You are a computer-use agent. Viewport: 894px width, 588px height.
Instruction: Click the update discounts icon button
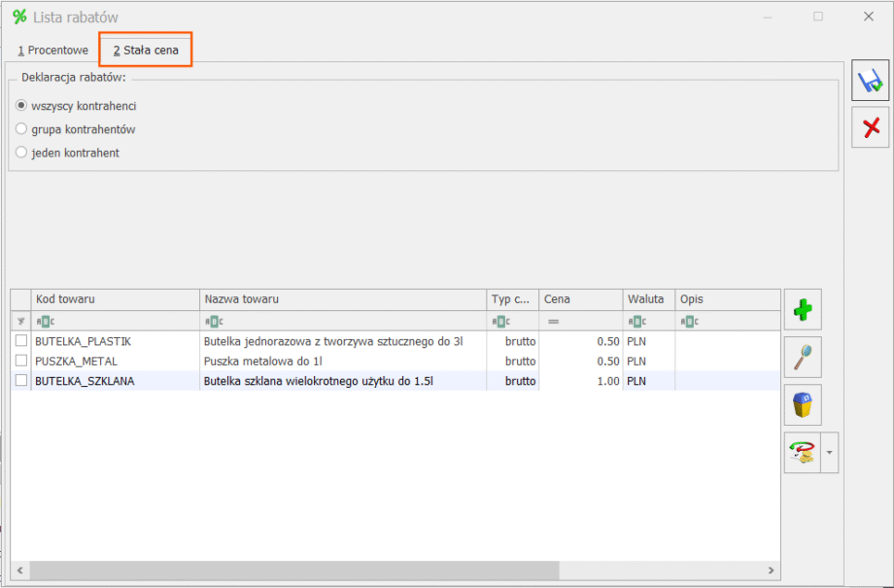[803, 453]
